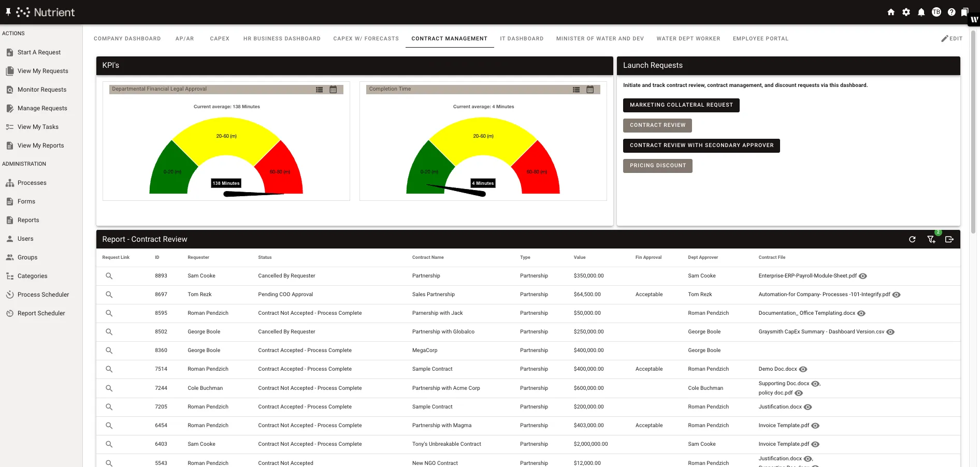Open request 8893 via its magnifier link
The height and width of the screenshot is (467, 980).
[x=109, y=276]
